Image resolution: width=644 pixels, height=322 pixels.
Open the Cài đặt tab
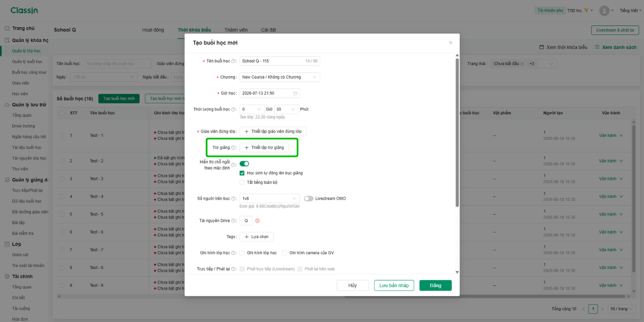pos(269,30)
